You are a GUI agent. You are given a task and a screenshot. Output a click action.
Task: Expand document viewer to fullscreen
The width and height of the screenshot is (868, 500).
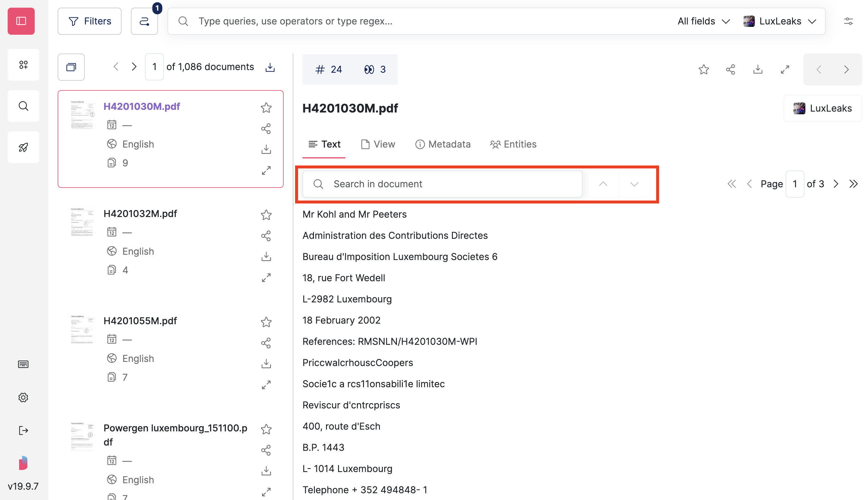(x=785, y=69)
